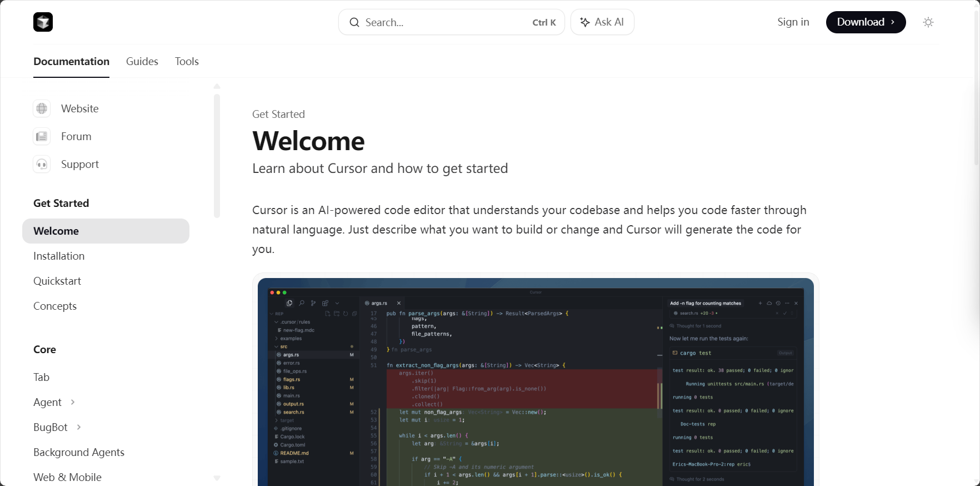This screenshot has width=980, height=486.
Task: Click the Download button
Action: 866,22
